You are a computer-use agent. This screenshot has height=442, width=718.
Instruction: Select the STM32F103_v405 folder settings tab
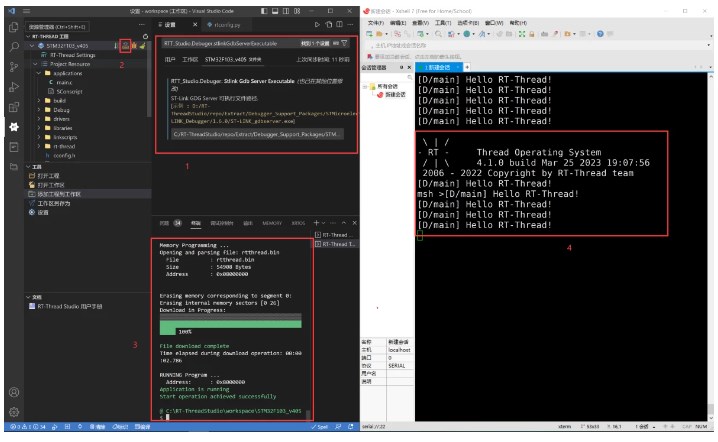233,60
